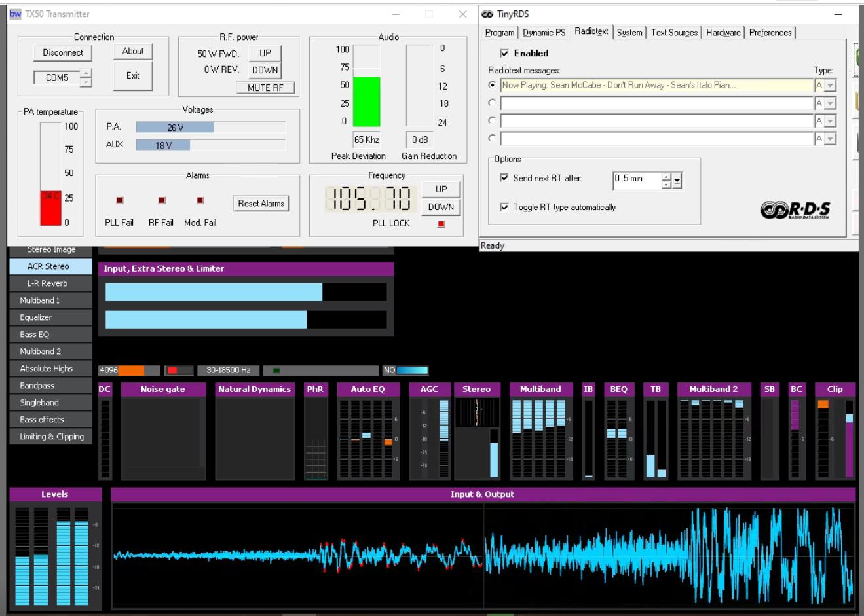Viewport: 864px width, 616px height.
Task: Click the bw TX50 Transmitter title icon
Action: (x=15, y=14)
